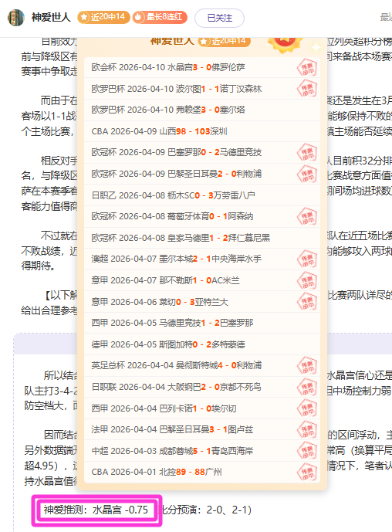The image size is (392, 532).
Task: Click the hit stamp on 葡萄牙体育 阿森纳 row
Action: click(x=307, y=216)
